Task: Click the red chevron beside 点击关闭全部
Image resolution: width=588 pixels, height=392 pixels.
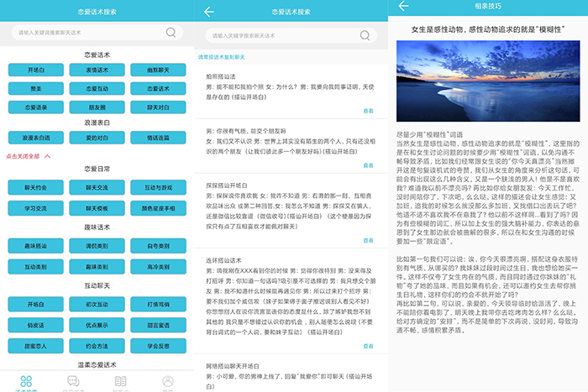Action: pyautogui.click(x=47, y=156)
